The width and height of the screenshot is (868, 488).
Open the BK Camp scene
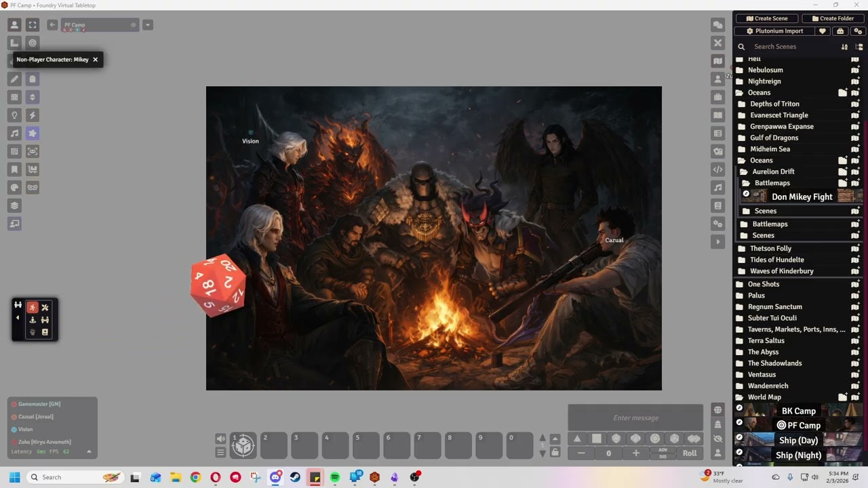pos(799,411)
